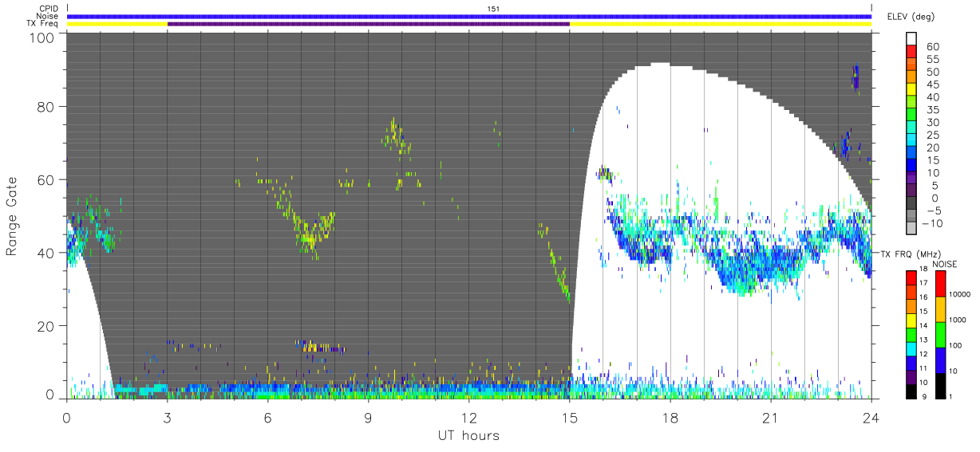This screenshot has height=452, width=980.
Task: Select green NOISE segment between 100 and 1000
Action: pyautogui.click(x=940, y=334)
